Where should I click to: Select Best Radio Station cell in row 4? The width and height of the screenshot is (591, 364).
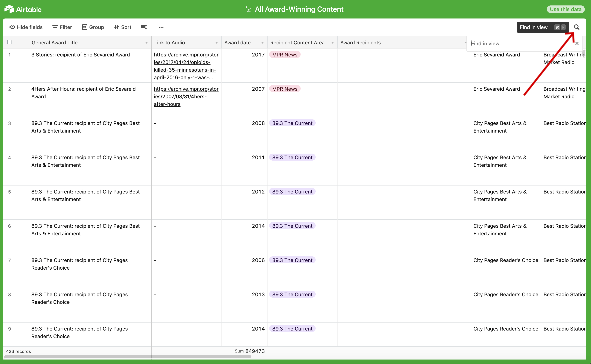click(x=564, y=168)
